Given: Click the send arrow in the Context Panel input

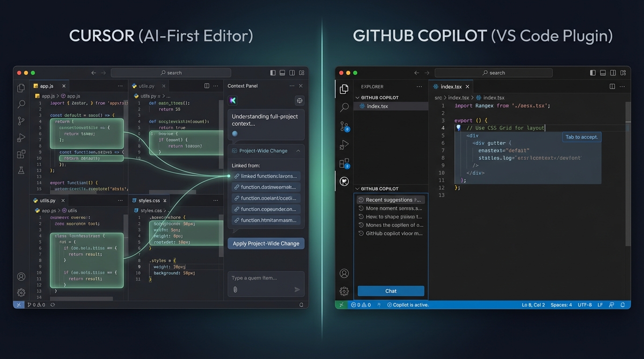Looking at the screenshot, I should 296,289.
